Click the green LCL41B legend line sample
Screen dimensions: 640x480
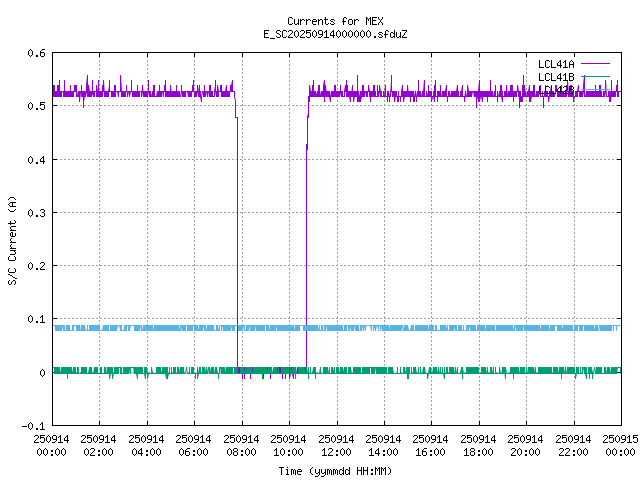click(x=595, y=77)
